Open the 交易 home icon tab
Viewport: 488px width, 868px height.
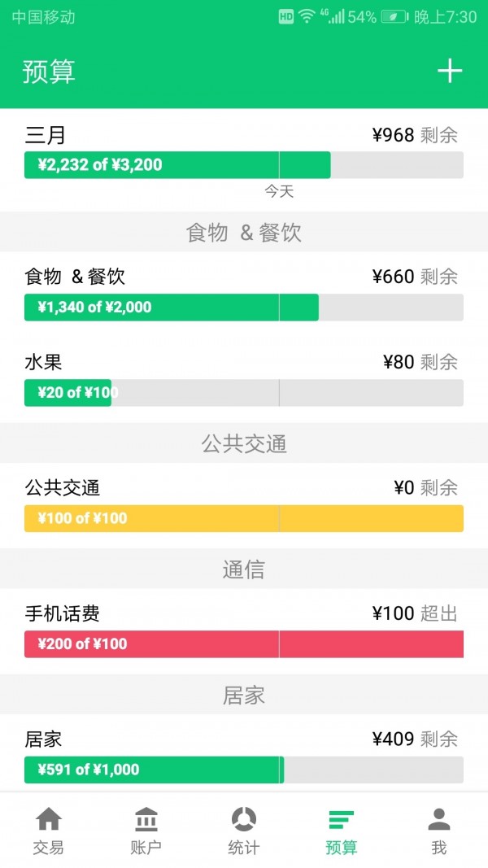pos(49,830)
